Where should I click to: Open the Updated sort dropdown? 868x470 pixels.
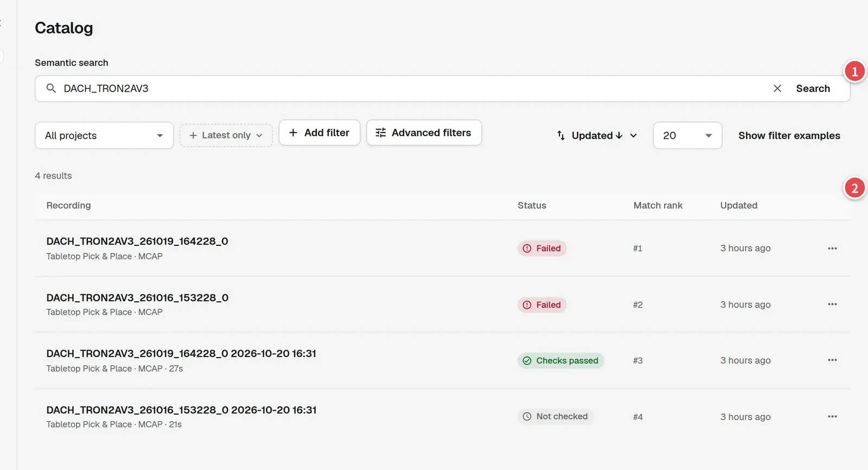pos(597,135)
